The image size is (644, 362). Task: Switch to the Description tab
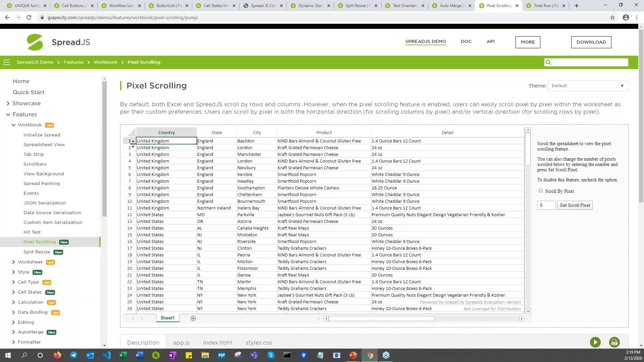[143, 343]
